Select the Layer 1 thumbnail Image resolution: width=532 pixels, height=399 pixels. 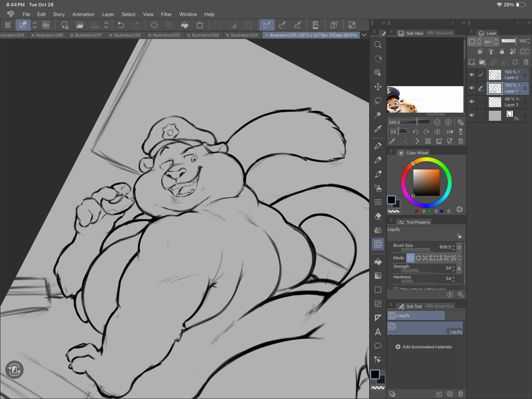(495, 88)
